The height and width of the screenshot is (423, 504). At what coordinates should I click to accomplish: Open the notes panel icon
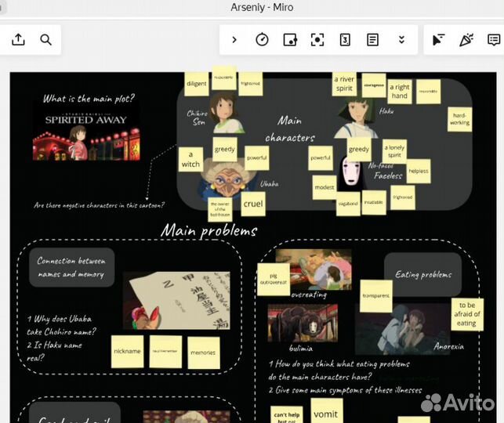[373, 40]
